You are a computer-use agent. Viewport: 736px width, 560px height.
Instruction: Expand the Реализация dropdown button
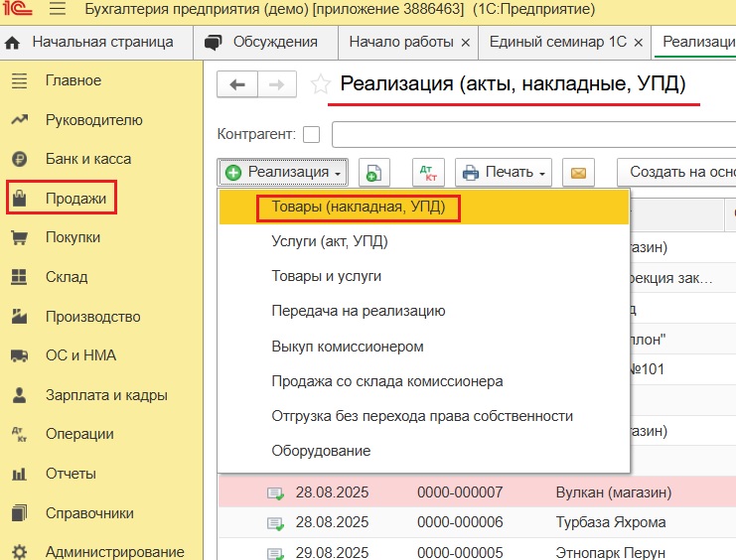coord(282,173)
